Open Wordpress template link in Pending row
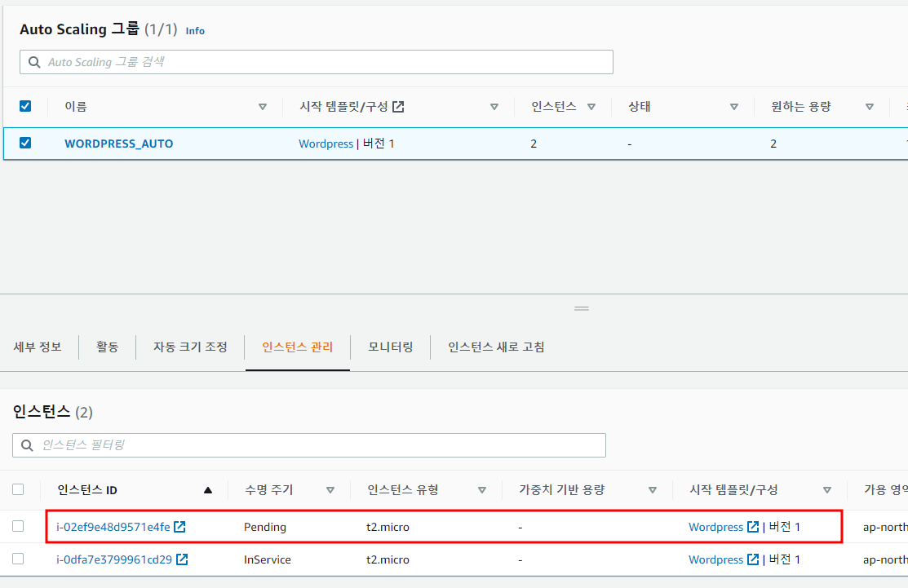This screenshot has width=908, height=588. click(x=715, y=527)
